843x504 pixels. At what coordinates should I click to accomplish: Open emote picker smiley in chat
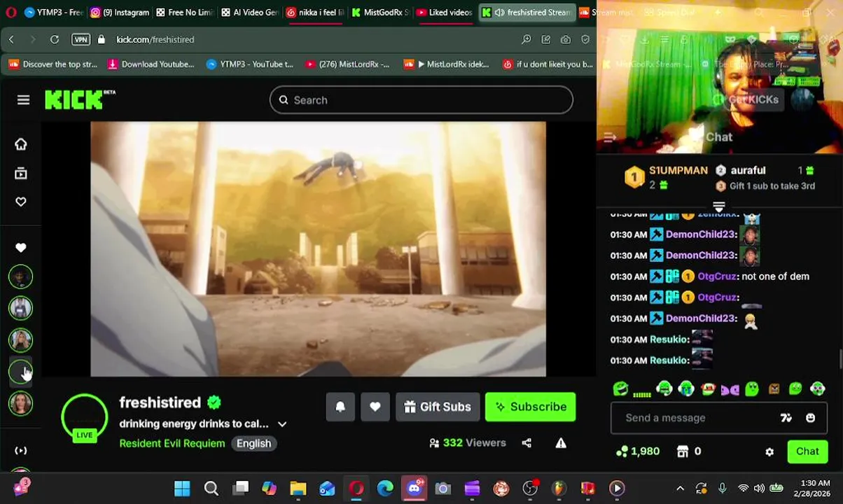(810, 418)
